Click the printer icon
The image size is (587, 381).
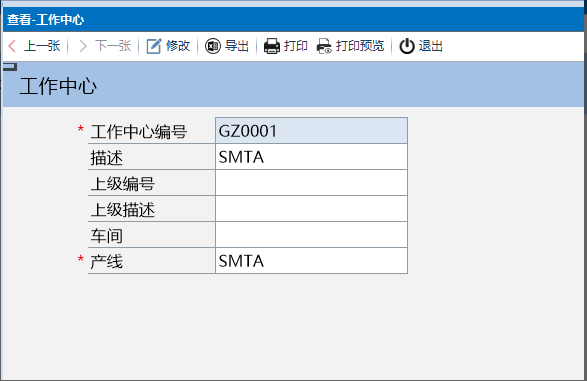(x=272, y=46)
